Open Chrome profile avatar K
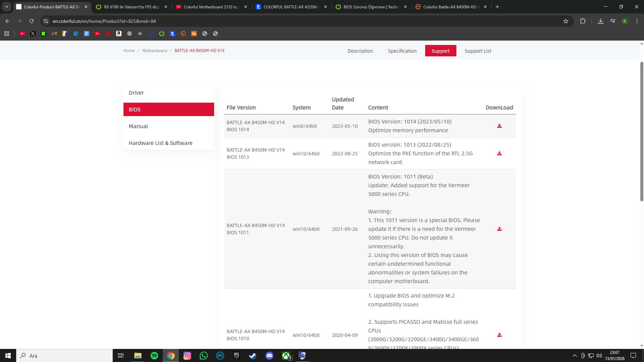Viewport: 644px width, 362px height. point(625,21)
